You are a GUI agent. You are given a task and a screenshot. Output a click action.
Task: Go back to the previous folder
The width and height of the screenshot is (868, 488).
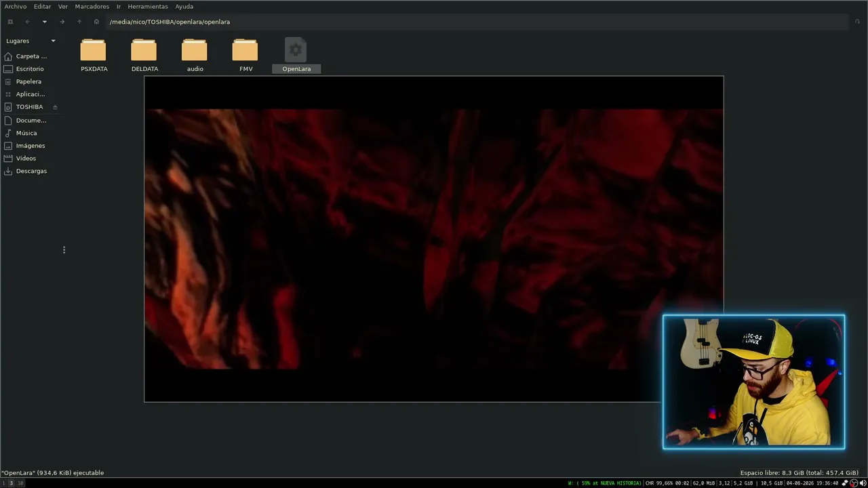pyautogui.click(x=28, y=22)
